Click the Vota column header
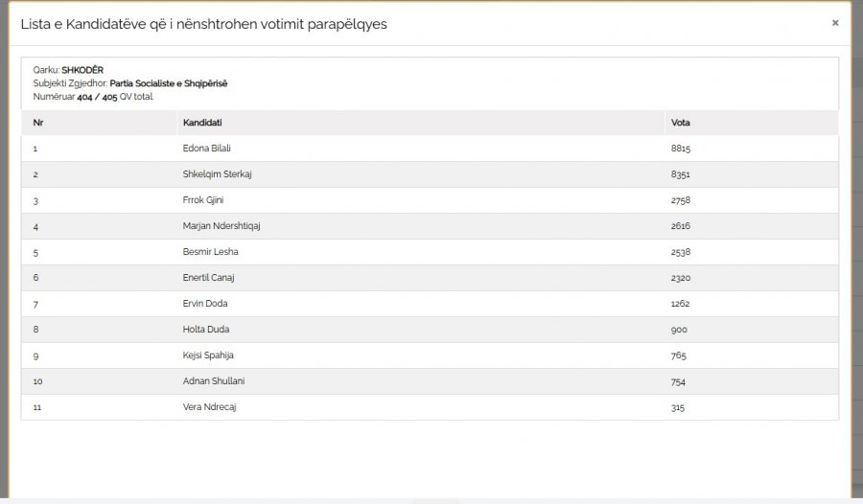Screen dimensions: 863x504 tap(680, 123)
